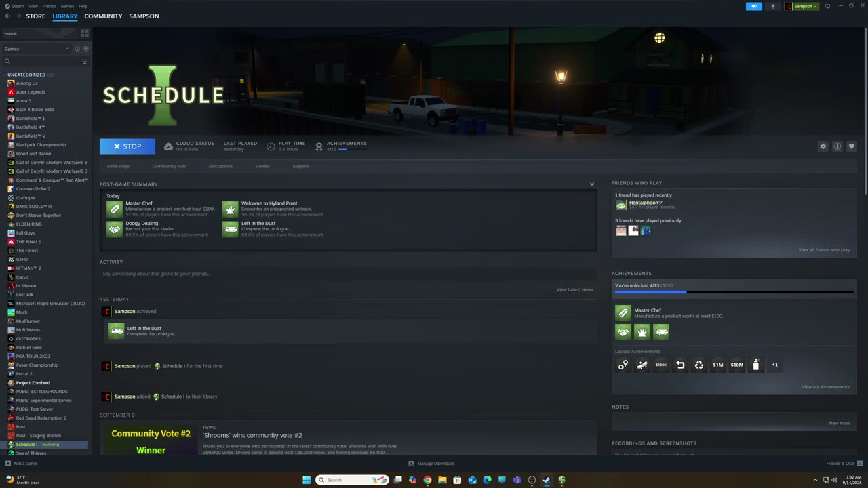Image resolution: width=868 pixels, height=488 pixels.
Task: Select the locked spray can achievement icon
Action: coord(755,365)
